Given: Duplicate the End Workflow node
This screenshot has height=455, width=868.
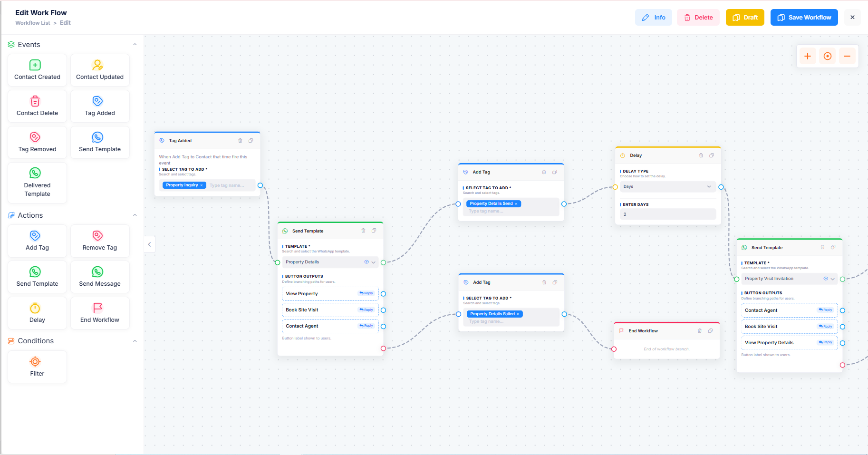Looking at the screenshot, I should (x=710, y=331).
